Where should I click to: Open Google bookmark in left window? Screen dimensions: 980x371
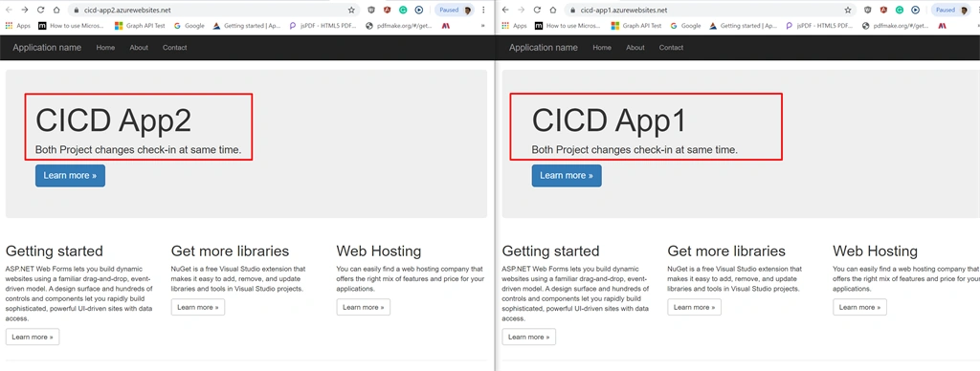click(189, 26)
